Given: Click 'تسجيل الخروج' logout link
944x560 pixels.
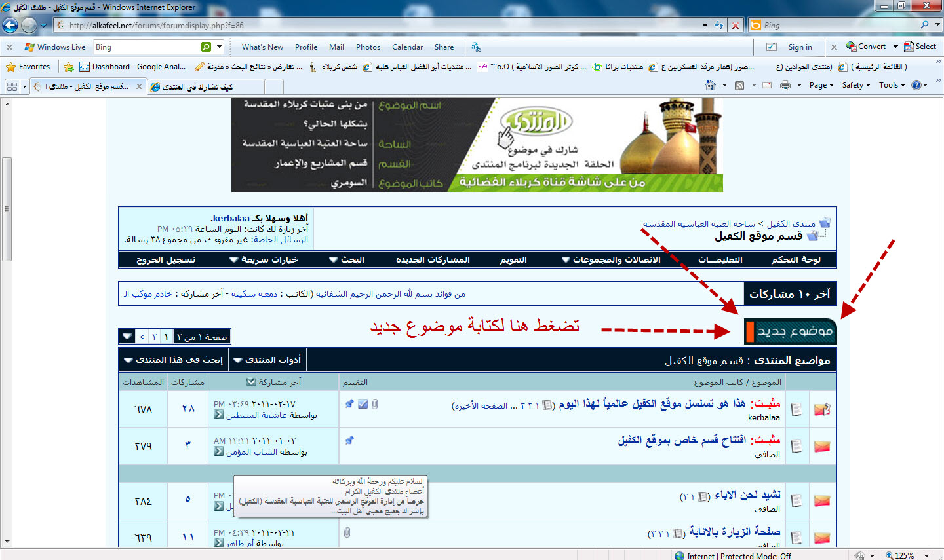Looking at the screenshot, I should [x=166, y=260].
